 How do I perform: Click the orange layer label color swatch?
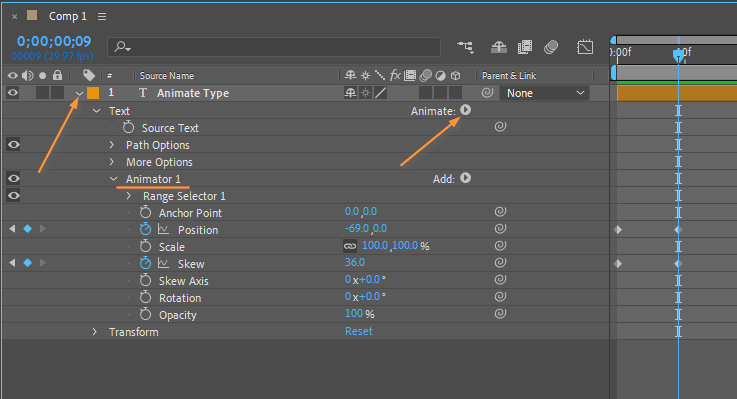tap(93, 93)
